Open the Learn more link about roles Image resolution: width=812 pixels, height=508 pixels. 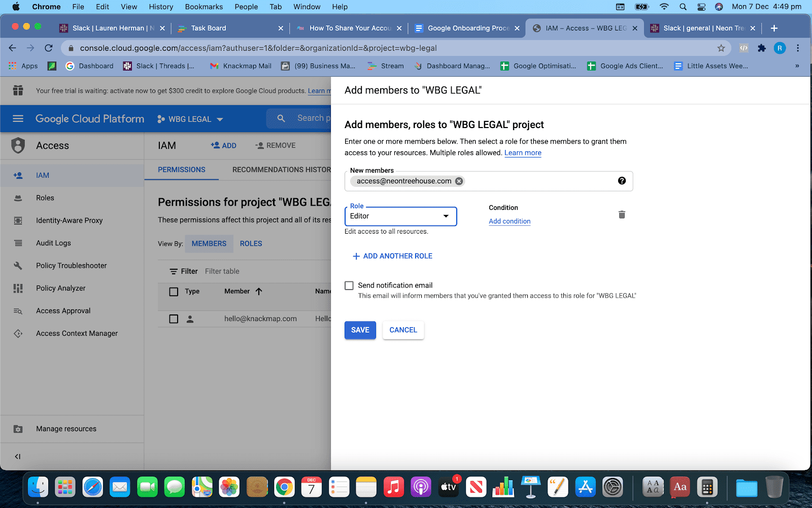(x=523, y=153)
